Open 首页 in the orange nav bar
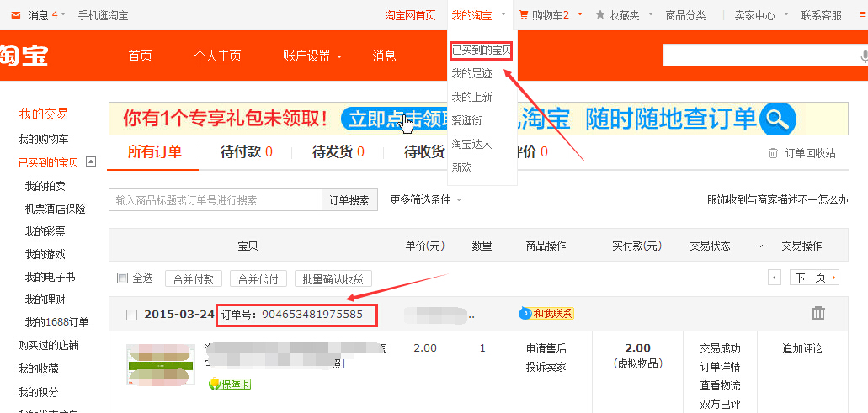 click(140, 56)
